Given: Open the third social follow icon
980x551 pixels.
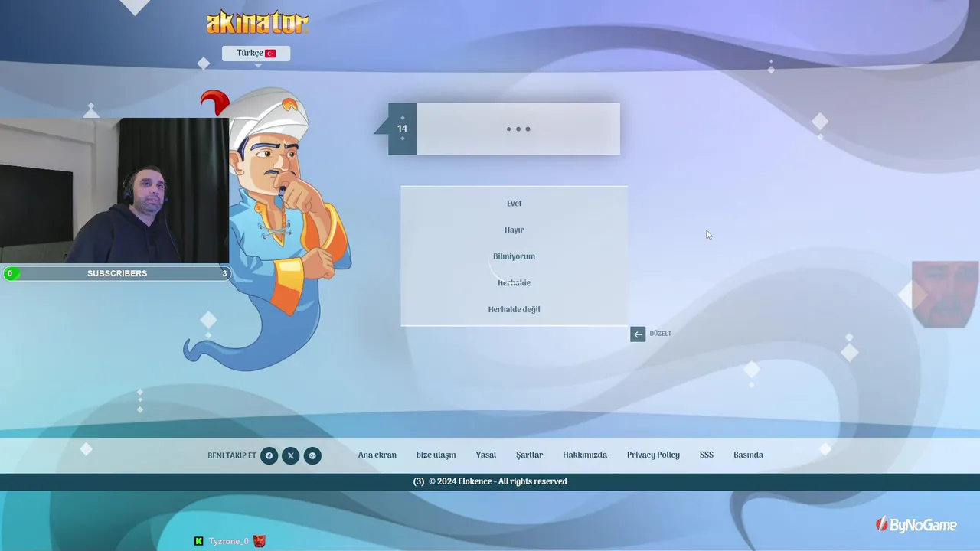Looking at the screenshot, I should pyautogui.click(x=312, y=456).
